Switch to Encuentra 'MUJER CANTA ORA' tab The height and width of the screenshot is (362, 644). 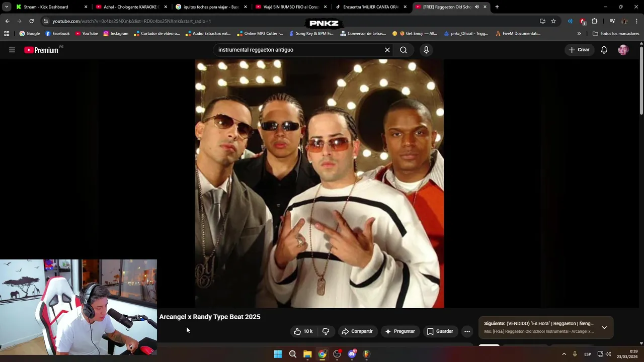point(371,7)
